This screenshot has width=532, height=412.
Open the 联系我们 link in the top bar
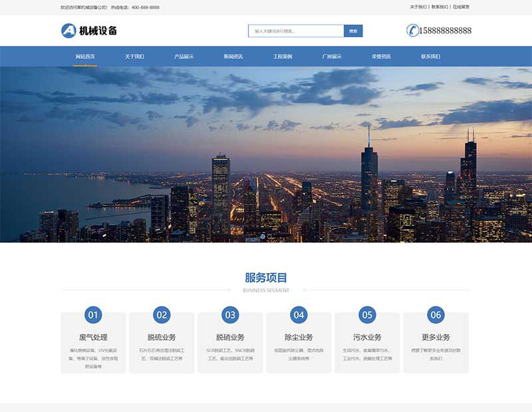click(440, 7)
